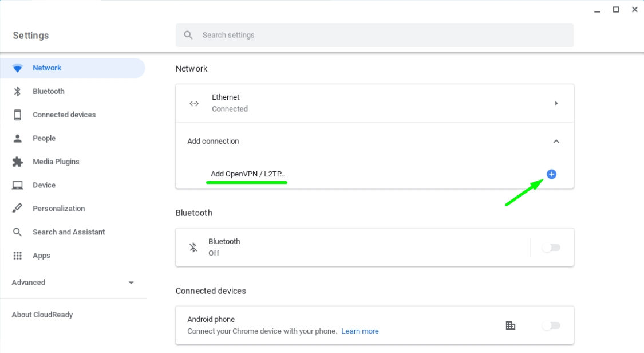Open About CloudReady page
Screen dimensions: 644x353
[x=42, y=315]
